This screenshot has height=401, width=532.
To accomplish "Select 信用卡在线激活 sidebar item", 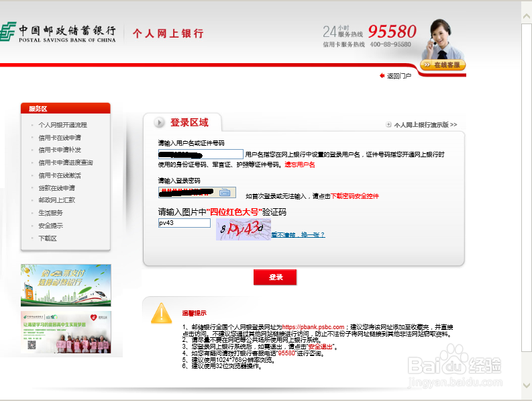I will (x=60, y=175).
